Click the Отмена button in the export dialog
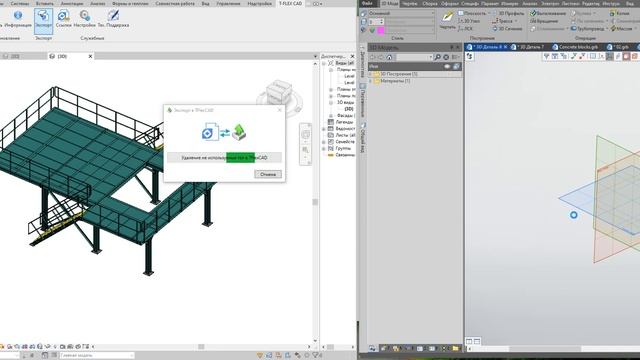The height and width of the screenshot is (360, 640). coord(268,174)
